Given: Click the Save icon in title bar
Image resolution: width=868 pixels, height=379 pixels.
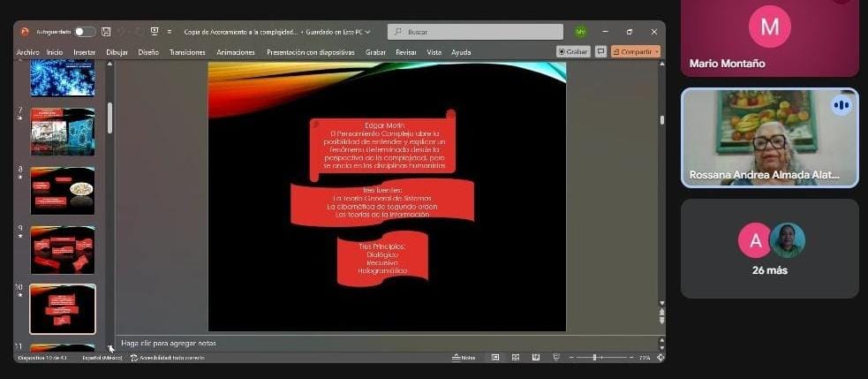Looking at the screenshot, I should point(106,32).
